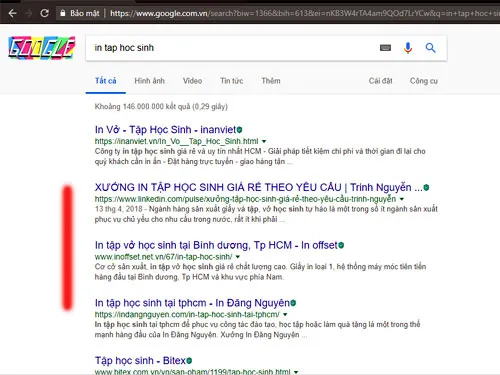500x375 pixels.
Task: Expand the dropdown arrow next to the inoffset.net.vn URL
Action: (238, 257)
